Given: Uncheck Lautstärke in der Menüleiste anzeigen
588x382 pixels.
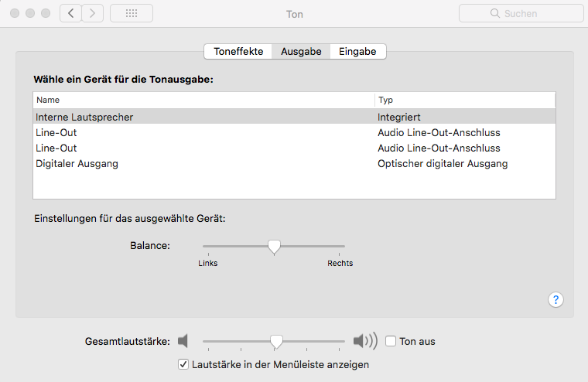Looking at the screenshot, I should click(x=183, y=364).
